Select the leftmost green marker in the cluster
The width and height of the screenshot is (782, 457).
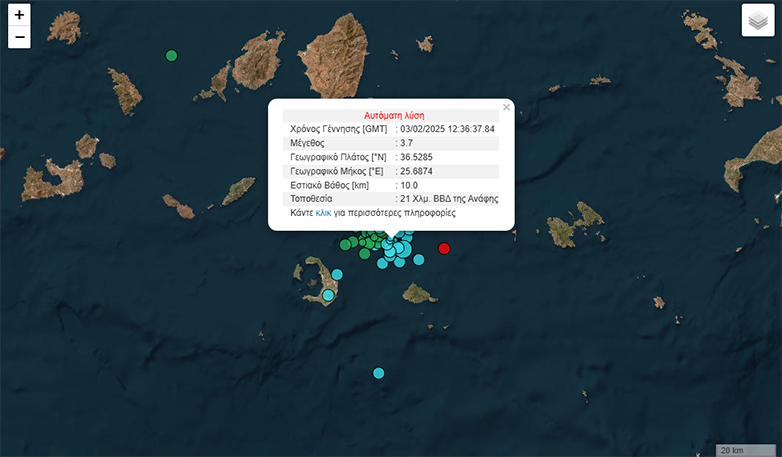[x=345, y=244]
